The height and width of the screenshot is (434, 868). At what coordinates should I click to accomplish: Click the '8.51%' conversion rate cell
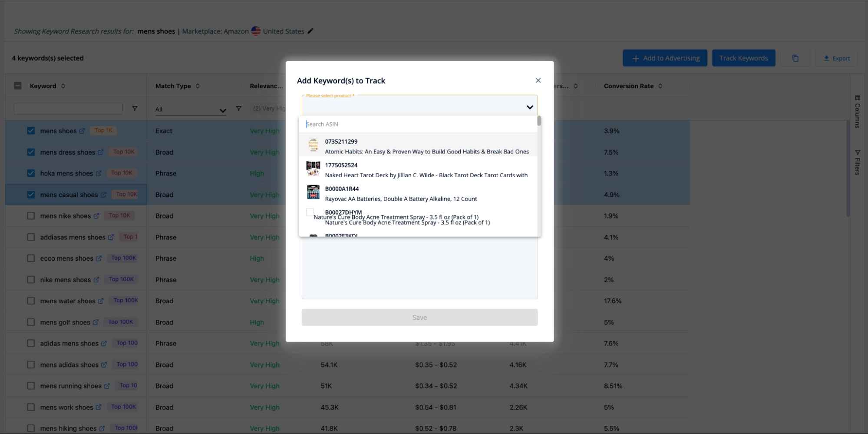click(x=613, y=386)
